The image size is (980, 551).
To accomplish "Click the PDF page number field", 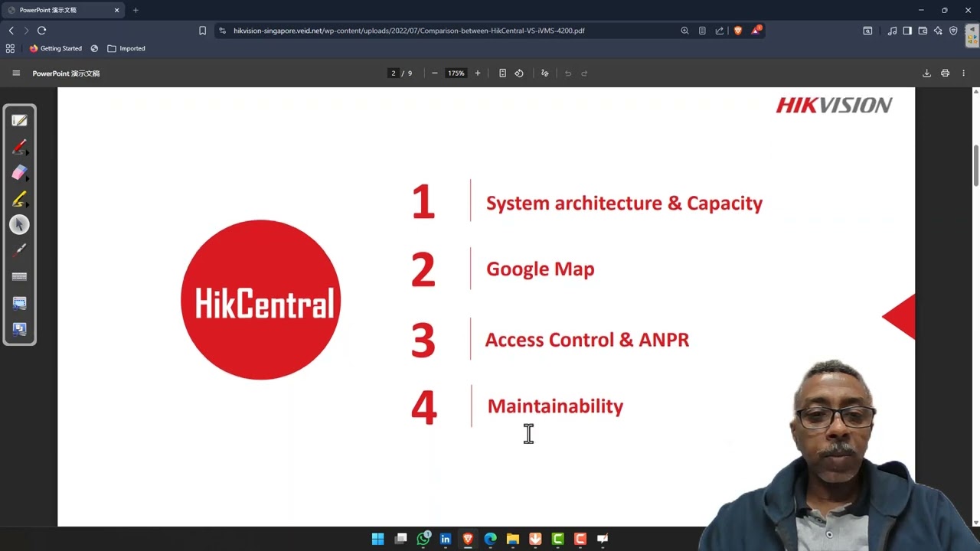I will pos(394,73).
